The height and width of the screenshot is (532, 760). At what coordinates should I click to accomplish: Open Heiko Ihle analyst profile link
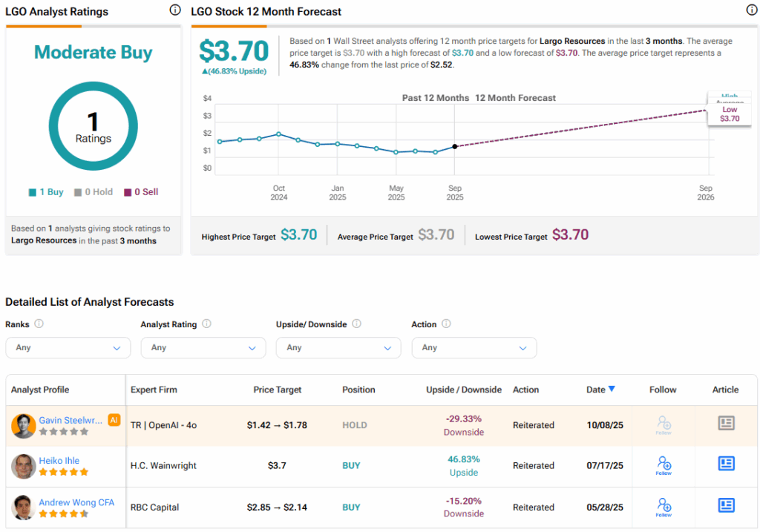pos(59,460)
